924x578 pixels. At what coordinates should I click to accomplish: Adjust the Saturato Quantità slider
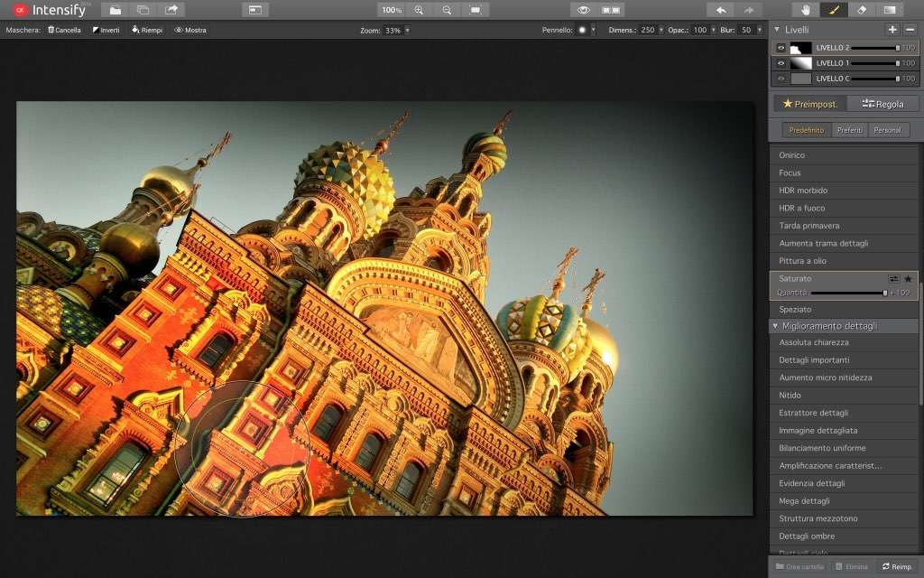tap(884, 293)
